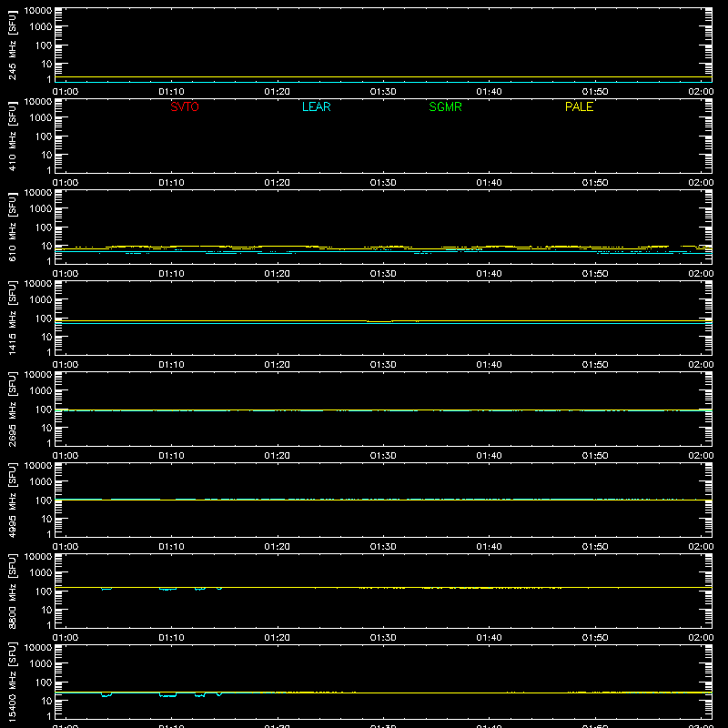Click the 02:00 time label of the 410 MHz panel
The width and height of the screenshot is (728, 728).
[701, 183]
